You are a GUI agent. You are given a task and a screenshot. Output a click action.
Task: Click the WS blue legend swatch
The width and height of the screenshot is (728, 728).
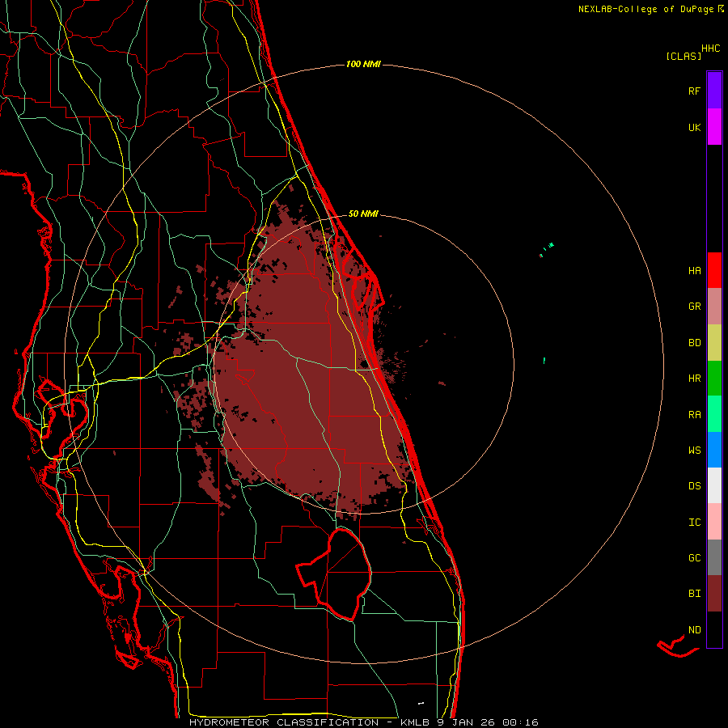click(x=714, y=450)
